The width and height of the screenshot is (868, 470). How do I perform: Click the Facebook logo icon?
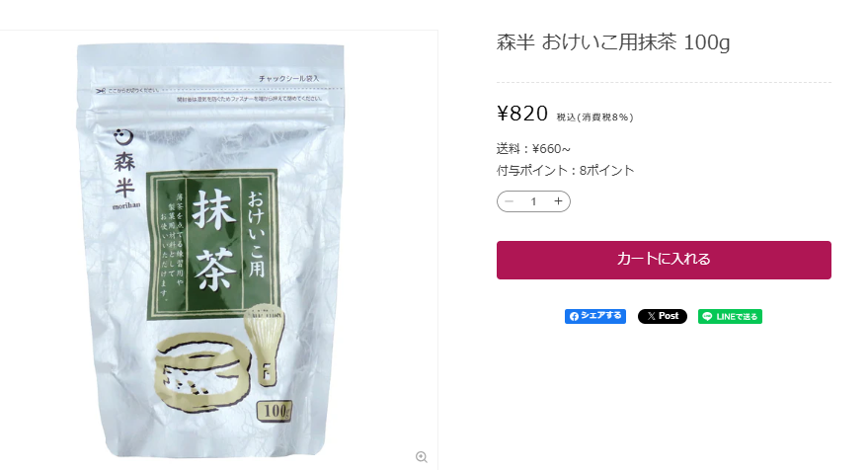pos(574,316)
